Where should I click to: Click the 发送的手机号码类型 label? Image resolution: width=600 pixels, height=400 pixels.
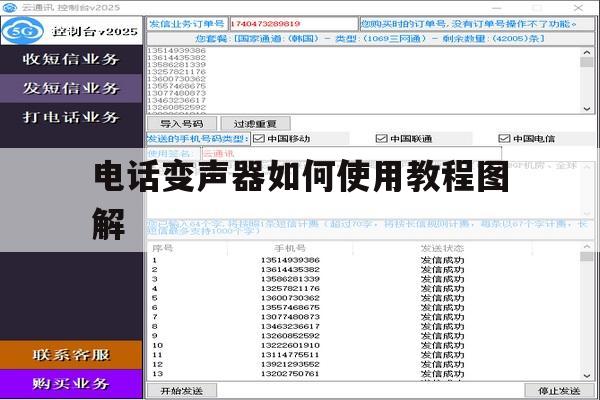coord(198,139)
